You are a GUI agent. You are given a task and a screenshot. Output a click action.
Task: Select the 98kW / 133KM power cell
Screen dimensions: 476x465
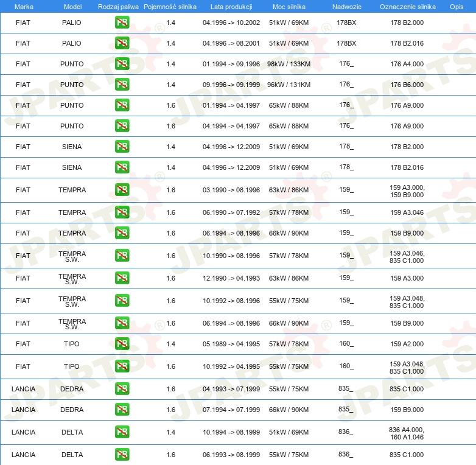[x=289, y=64]
